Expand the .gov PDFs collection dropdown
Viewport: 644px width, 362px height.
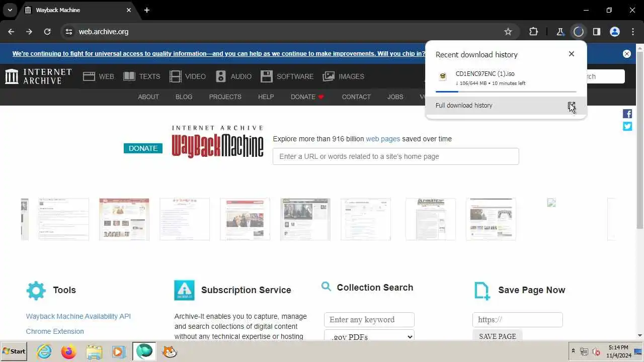(x=369, y=336)
